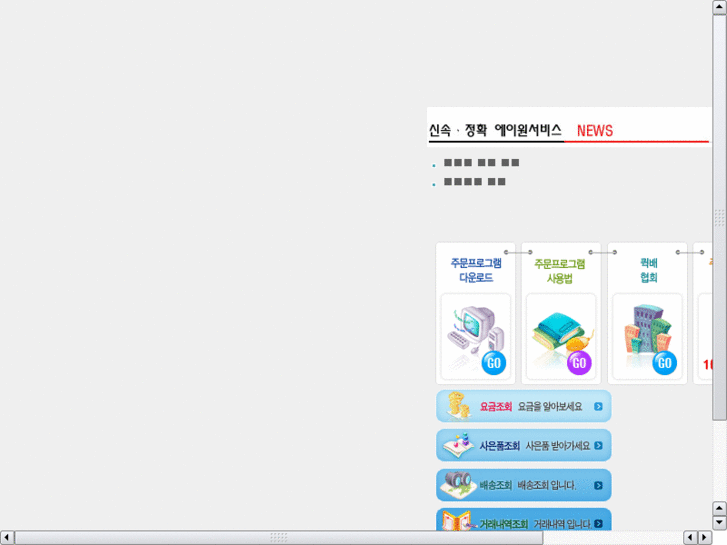Click the arrow icon on 거래내역조회 banner
727x545 pixels.
point(598,524)
